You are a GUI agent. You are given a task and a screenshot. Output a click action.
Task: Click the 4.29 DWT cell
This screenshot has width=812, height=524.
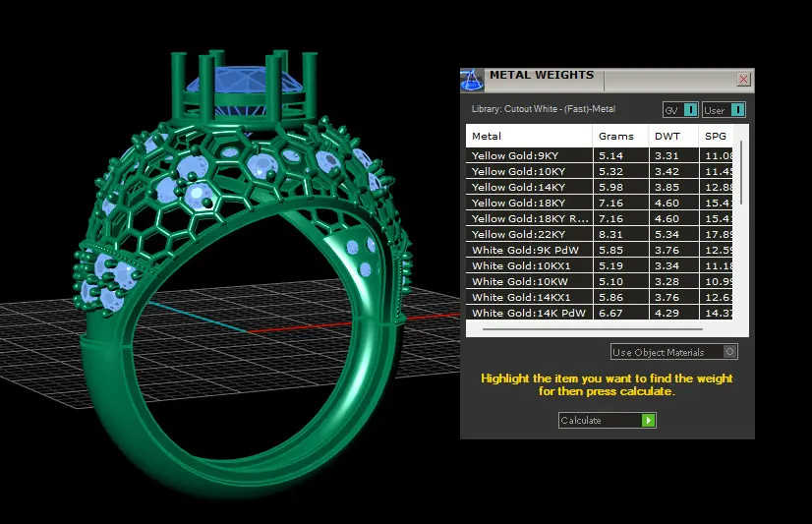coord(673,313)
